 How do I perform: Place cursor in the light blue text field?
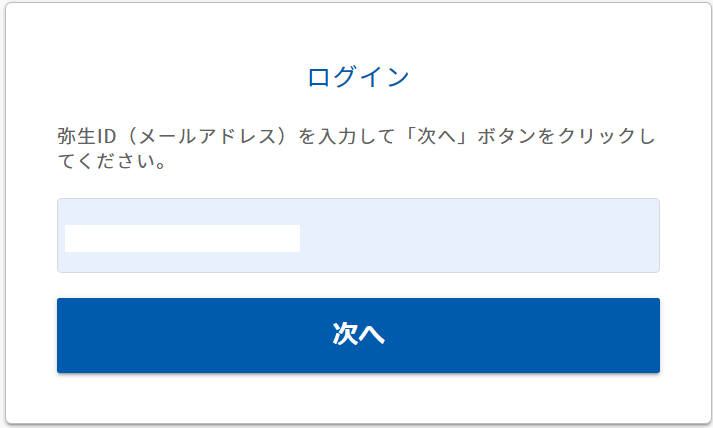pyautogui.click(x=358, y=235)
